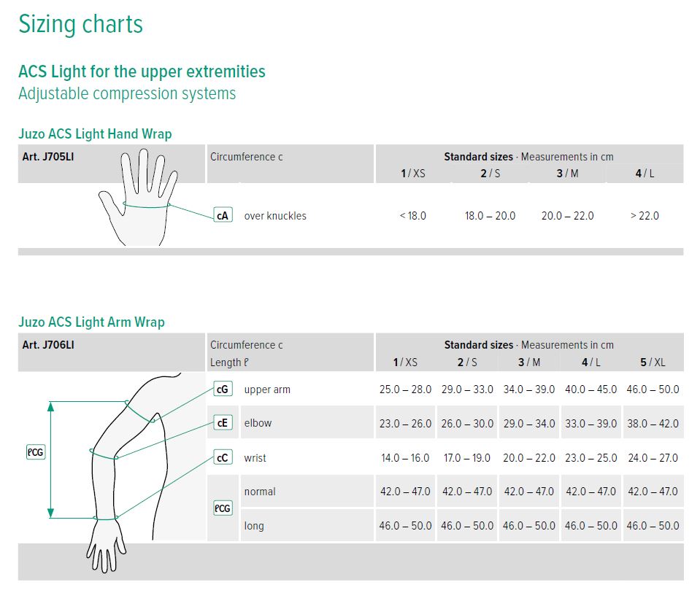700x601 pixels.
Task: Click the long length value under 4 / L
Action: pyautogui.click(x=591, y=526)
